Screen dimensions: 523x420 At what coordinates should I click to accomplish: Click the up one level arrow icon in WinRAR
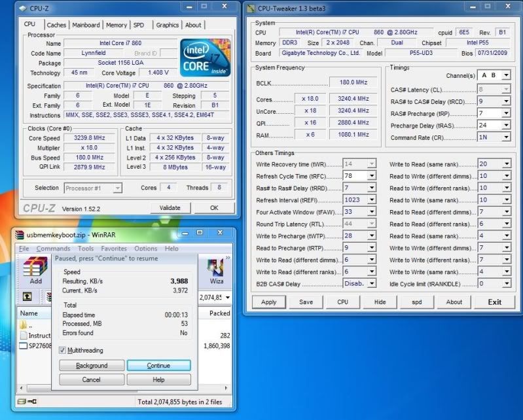27,296
